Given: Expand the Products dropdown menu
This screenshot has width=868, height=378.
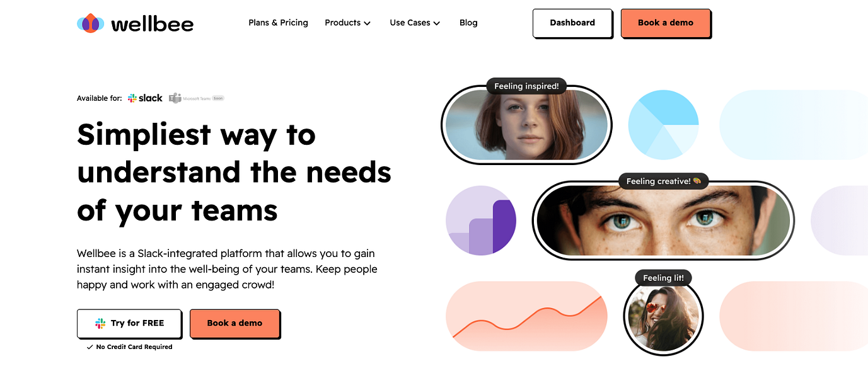Looking at the screenshot, I should tap(347, 23).
